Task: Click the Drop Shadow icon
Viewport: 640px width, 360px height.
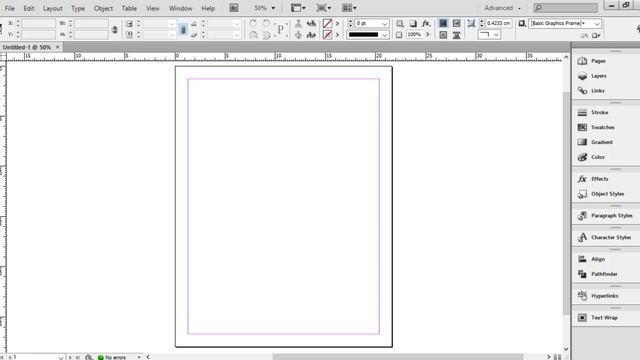Action: tap(413, 24)
